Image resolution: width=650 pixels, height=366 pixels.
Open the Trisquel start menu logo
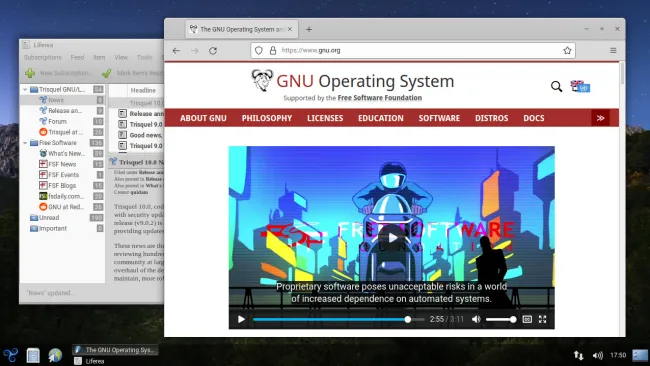click(11, 355)
